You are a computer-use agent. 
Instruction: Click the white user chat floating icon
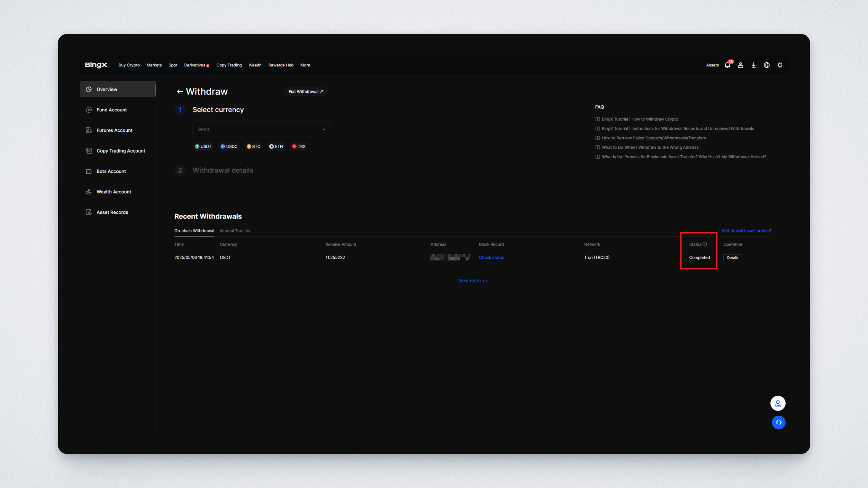(x=778, y=403)
